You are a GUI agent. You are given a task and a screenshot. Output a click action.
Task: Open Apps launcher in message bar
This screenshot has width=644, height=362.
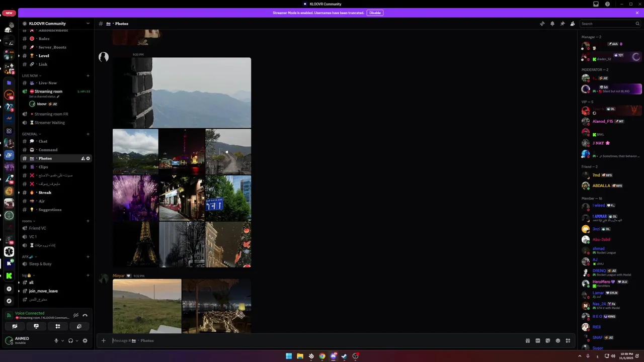pyautogui.click(x=568, y=340)
